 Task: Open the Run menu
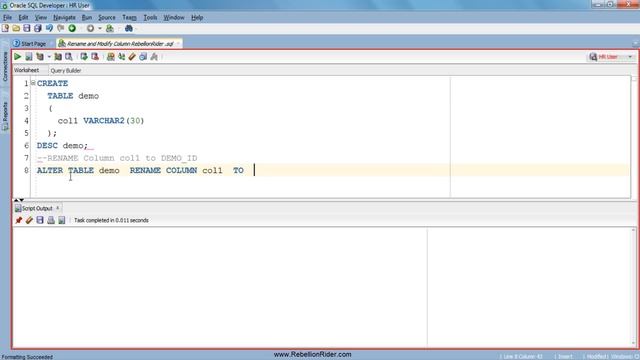coord(87,18)
